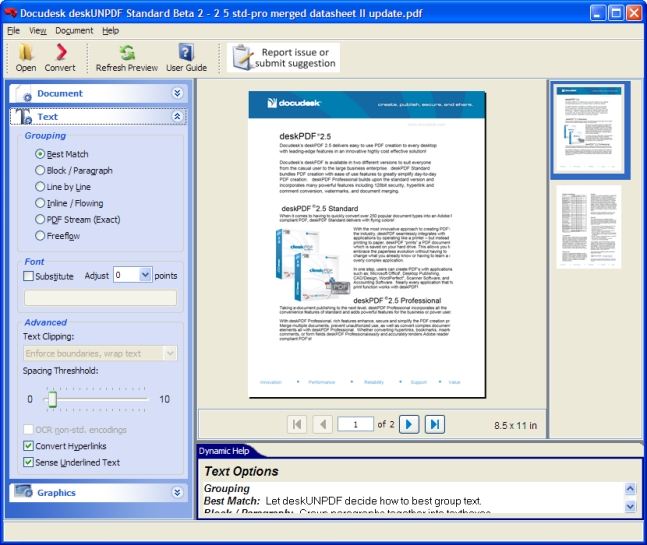Enable the Substitute font checkbox
The height and width of the screenshot is (545, 647).
pos(28,276)
